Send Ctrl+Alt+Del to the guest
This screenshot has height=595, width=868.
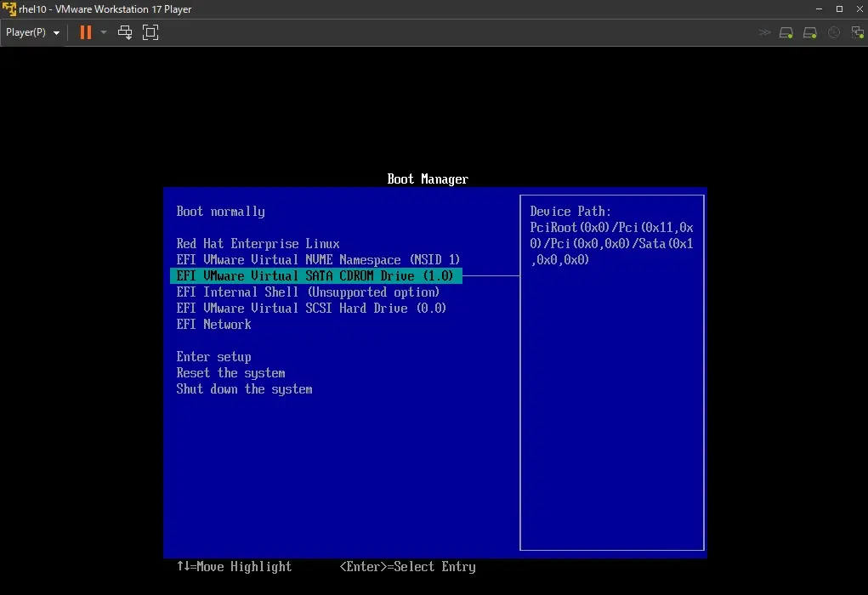[125, 32]
